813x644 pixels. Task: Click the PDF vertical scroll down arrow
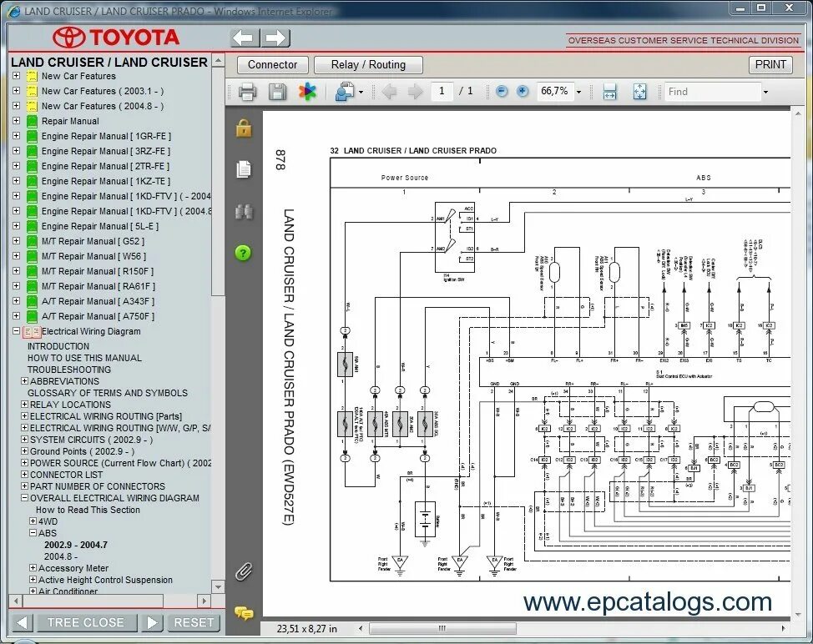(x=798, y=614)
